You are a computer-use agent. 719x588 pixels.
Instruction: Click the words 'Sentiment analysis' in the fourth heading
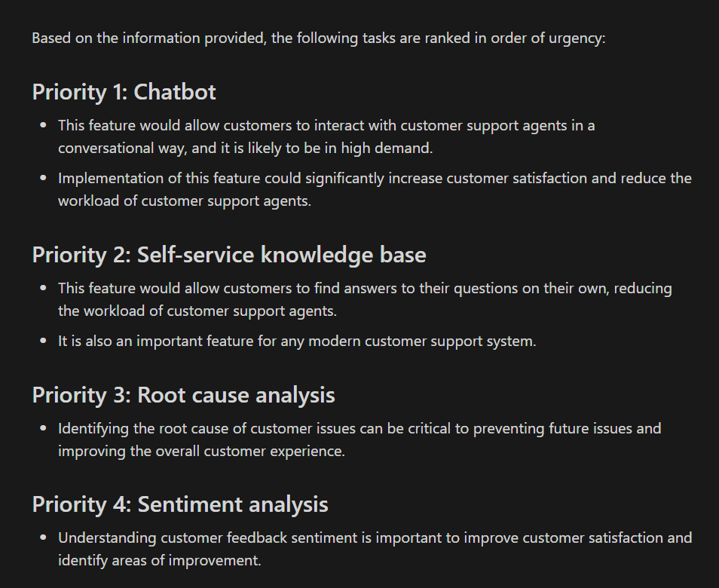[x=233, y=504]
